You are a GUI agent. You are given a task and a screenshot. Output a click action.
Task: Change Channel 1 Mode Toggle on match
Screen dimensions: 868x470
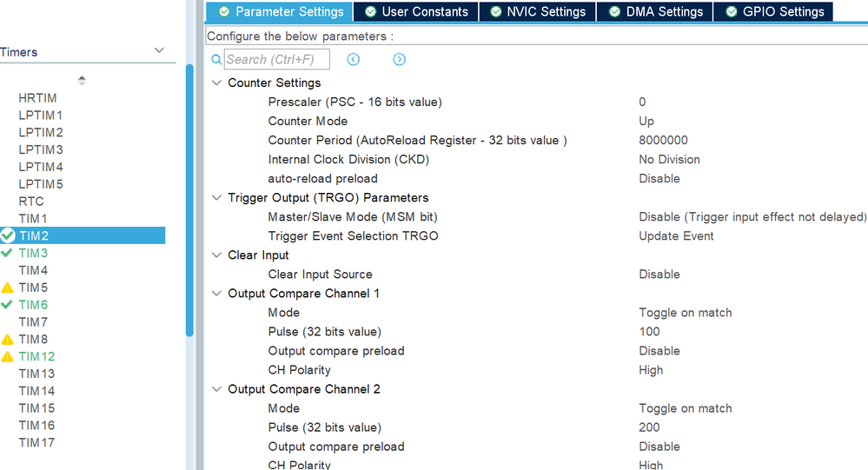pos(686,313)
